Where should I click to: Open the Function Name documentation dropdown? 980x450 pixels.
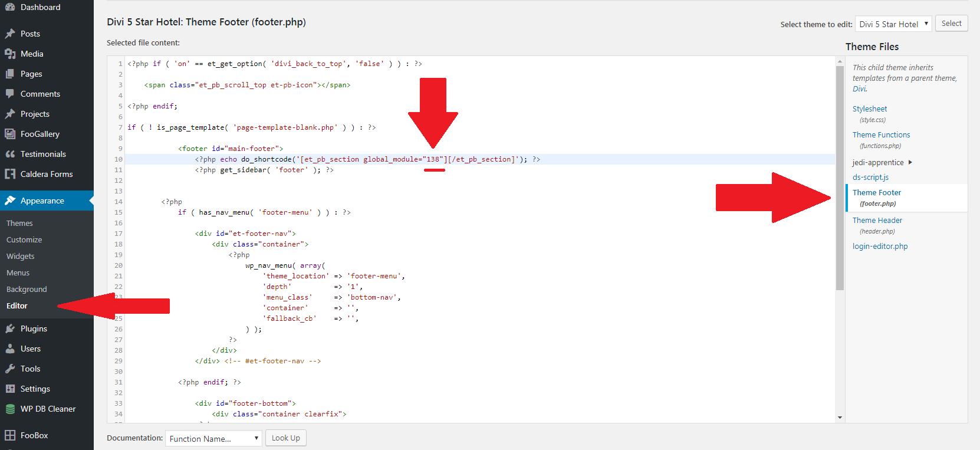(x=213, y=438)
